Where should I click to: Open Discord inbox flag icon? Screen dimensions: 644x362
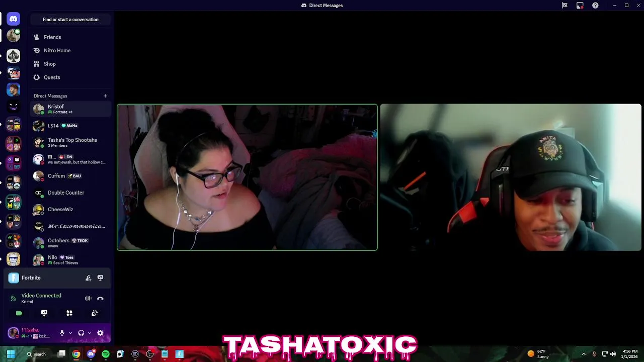(x=565, y=6)
